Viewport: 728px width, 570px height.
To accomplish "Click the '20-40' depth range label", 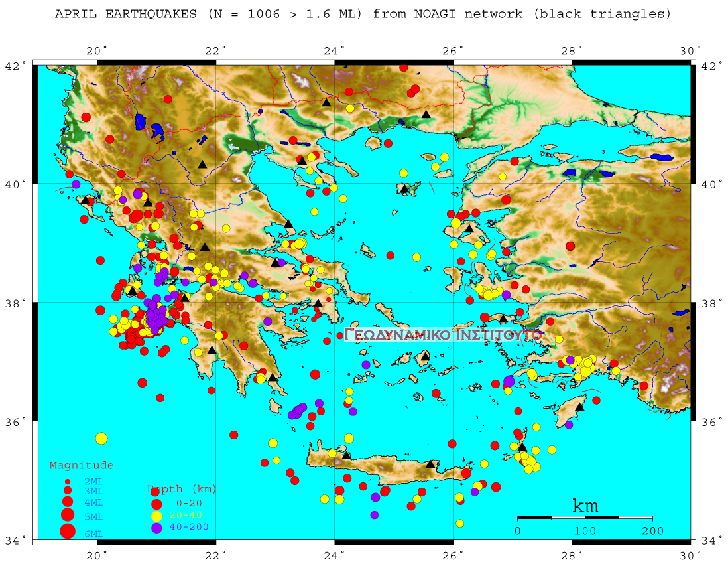I will coord(186,515).
